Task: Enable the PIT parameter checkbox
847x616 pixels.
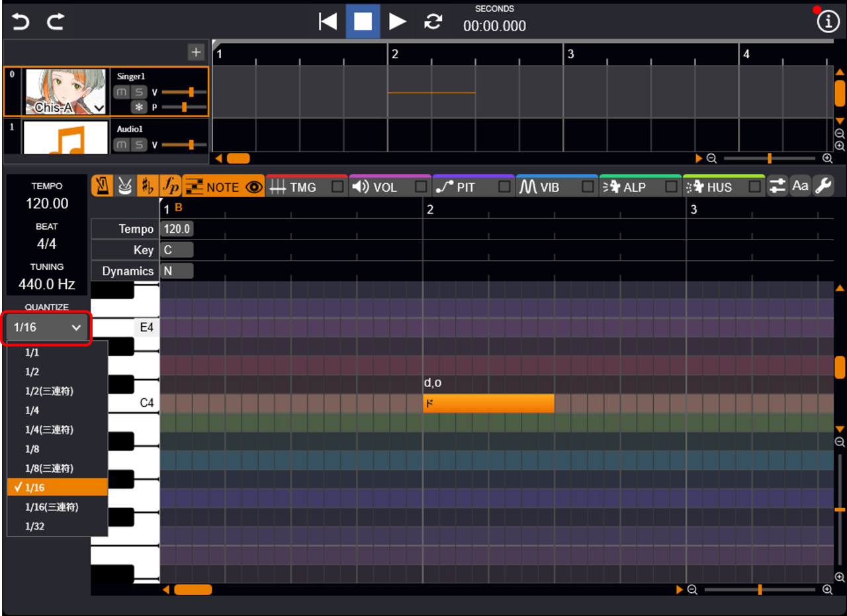Action: [x=504, y=187]
